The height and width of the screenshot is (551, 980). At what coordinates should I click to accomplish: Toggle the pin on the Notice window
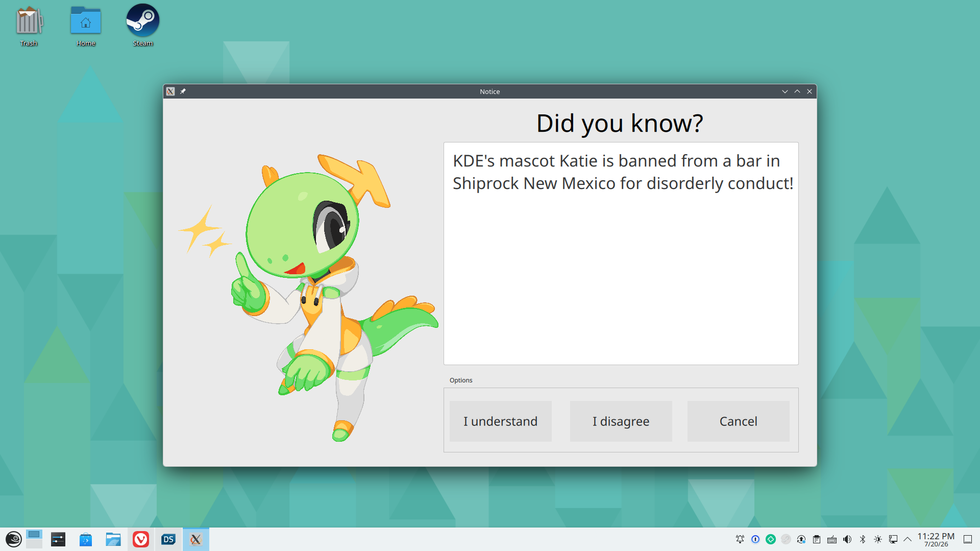click(183, 91)
